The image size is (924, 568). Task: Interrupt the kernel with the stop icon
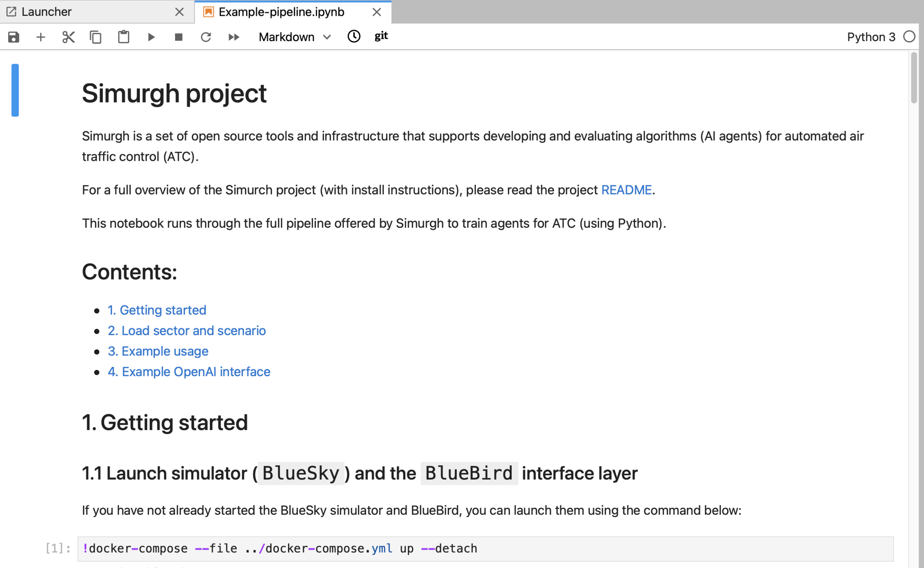pyautogui.click(x=179, y=37)
